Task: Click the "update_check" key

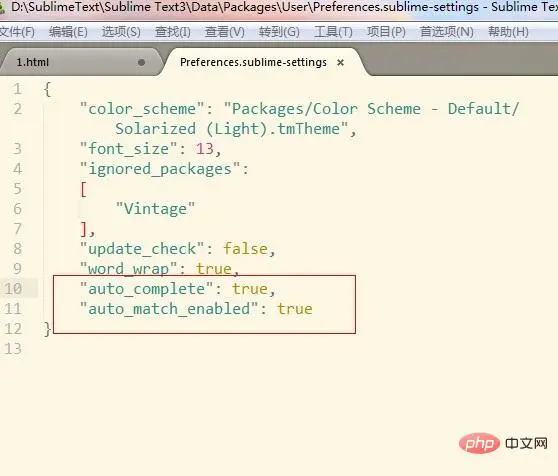Action: (142, 249)
